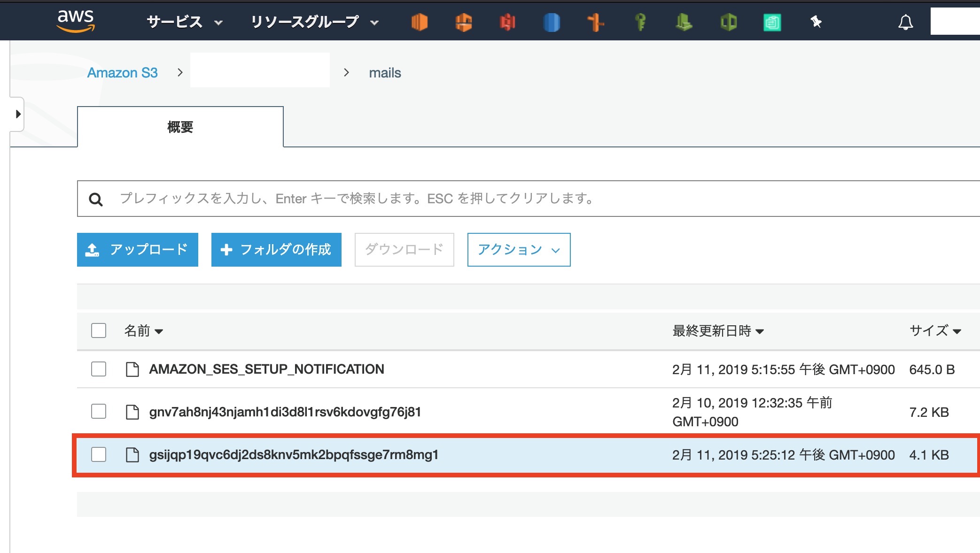Viewport: 980px width, 553px height.
Task: Toggle the select-all checkbox in header
Action: point(99,330)
